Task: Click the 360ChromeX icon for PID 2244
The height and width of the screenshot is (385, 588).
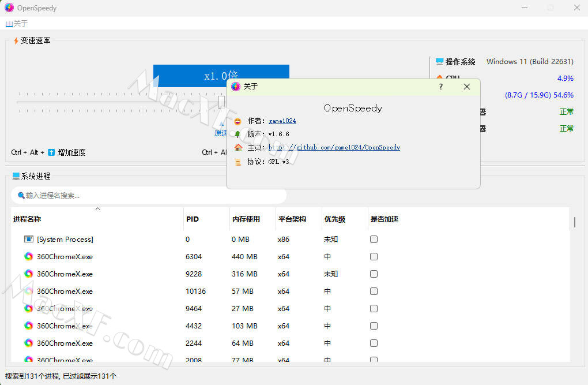Action: 28,343
